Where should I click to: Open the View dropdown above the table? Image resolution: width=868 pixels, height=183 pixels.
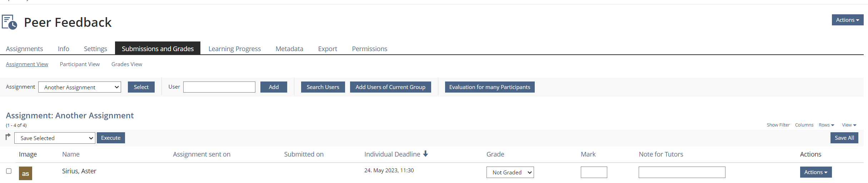pyautogui.click(x=849, y=125)
